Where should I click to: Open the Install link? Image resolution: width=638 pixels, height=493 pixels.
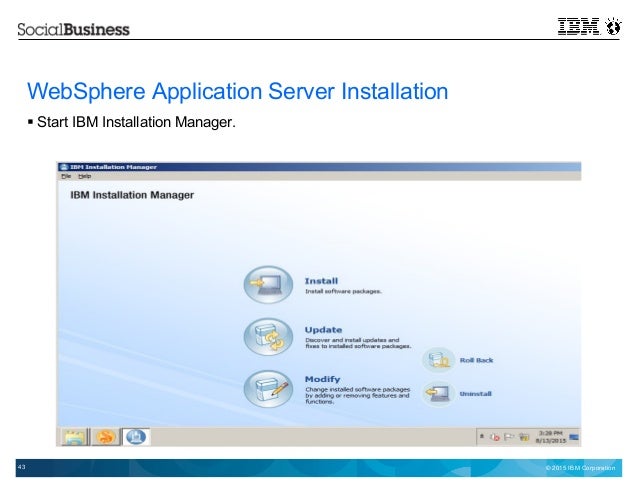321,281
